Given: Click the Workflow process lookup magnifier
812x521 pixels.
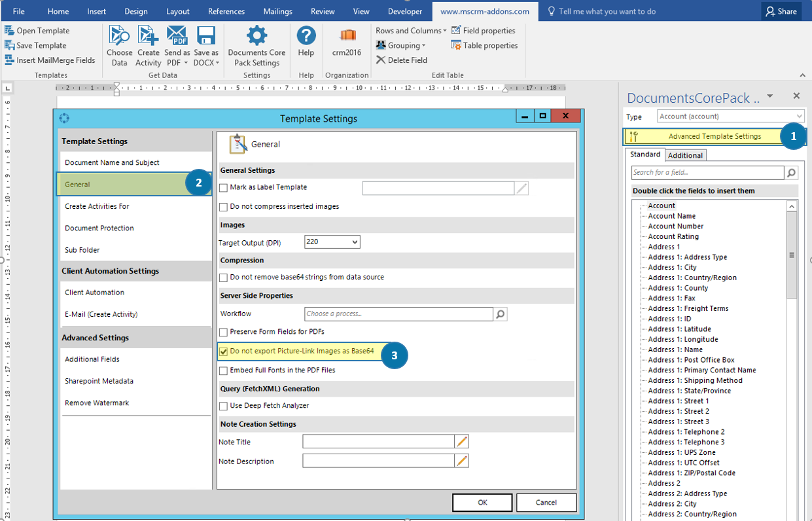Looking at the screenshot, I should coord(501,314).
